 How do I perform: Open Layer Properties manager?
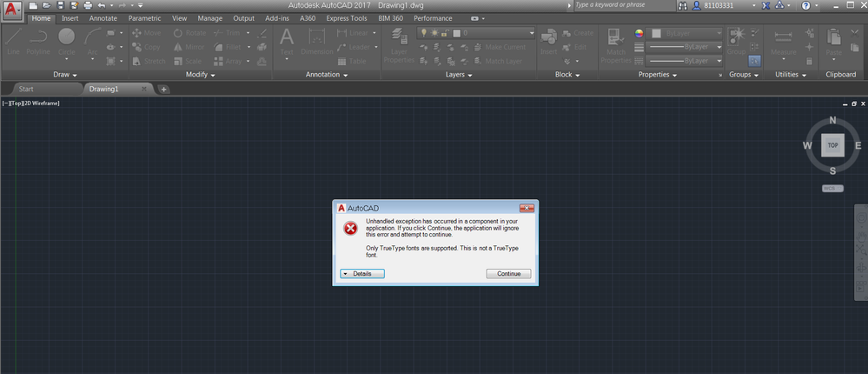click(x=399, y=45)
